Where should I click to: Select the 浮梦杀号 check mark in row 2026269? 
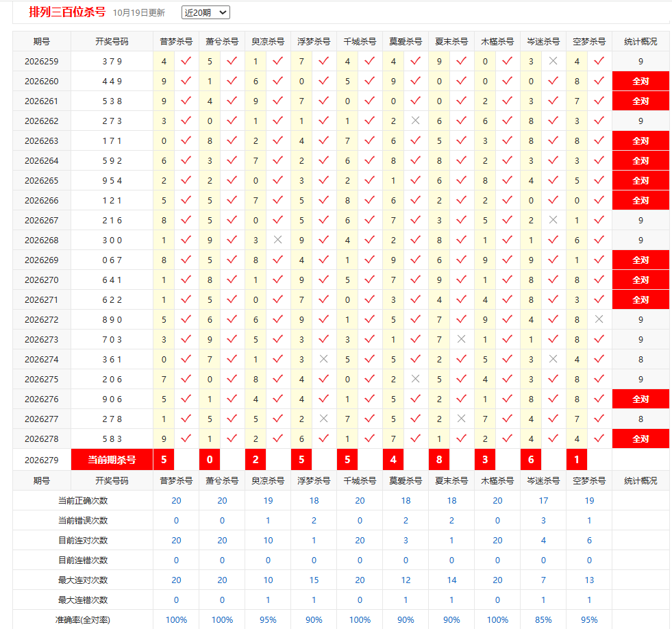[323, 260]
